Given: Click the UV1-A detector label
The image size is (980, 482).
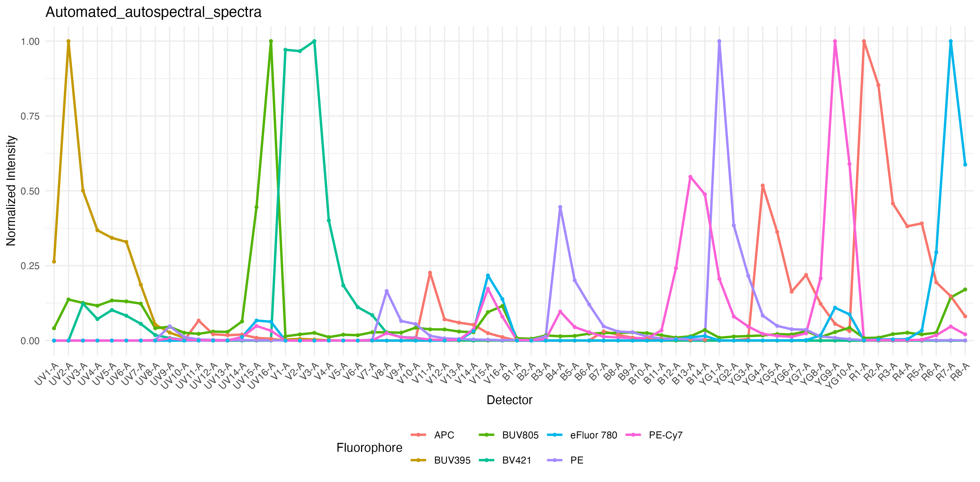Looking at the screenshot, I should pyautogui.click(x=46, y=374).
